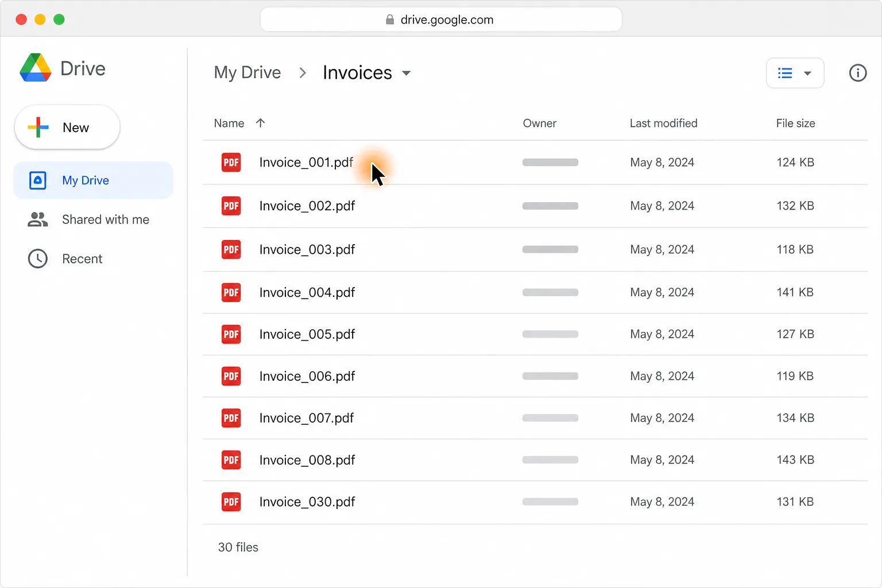
Task: Sort by the Name column header
Action: coord(229,123)
